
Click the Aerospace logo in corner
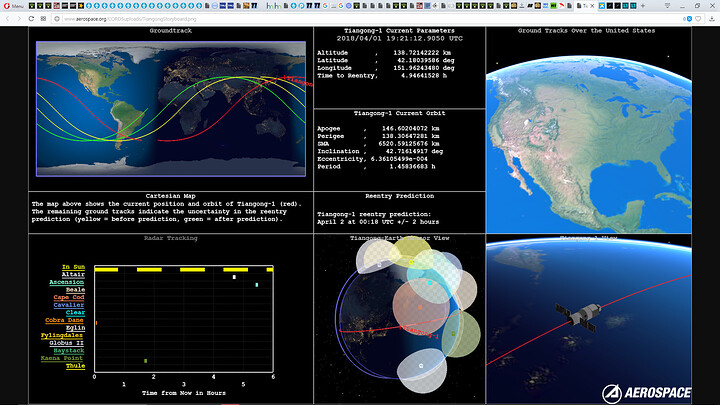(647, 393)
